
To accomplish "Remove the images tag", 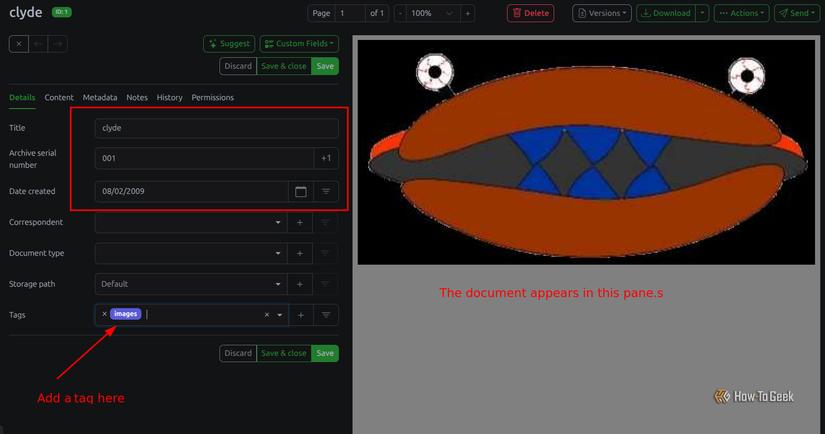I will (x=104, y=314).
